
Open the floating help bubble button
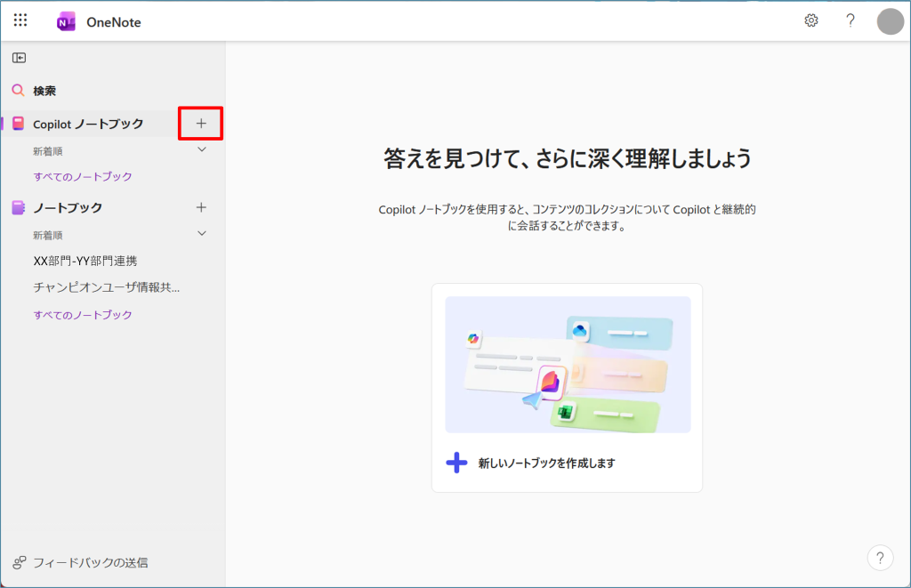coord(880,558)
